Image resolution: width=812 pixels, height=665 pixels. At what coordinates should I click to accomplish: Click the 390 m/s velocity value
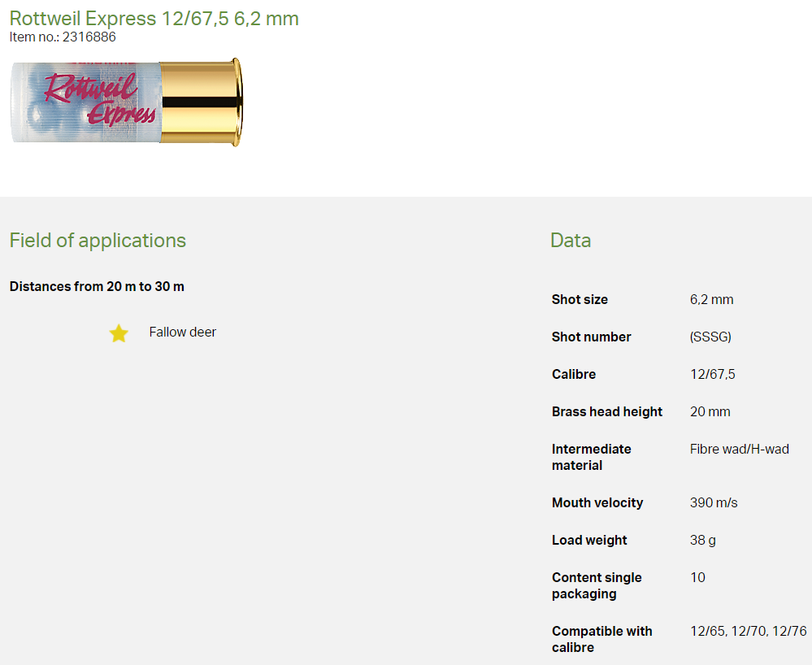(x=714, y=502)
